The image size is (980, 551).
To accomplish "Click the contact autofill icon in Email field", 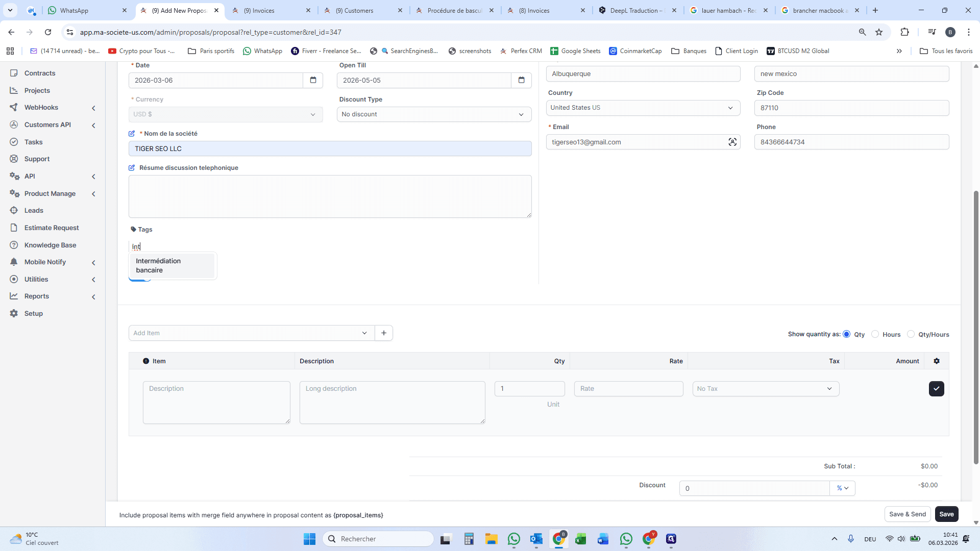I will [732, 142].
